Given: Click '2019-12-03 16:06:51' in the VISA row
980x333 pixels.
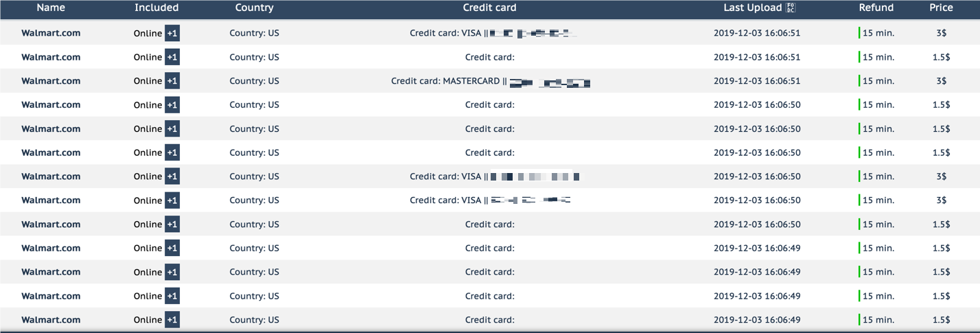Looking at the screenshot, I should (757, 33).
